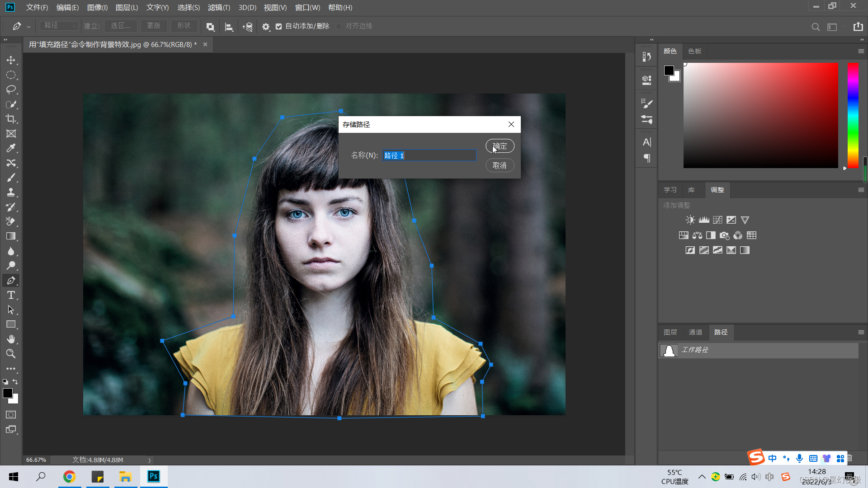The image size is (868, 488).
Task: Select the Gradient tool
Action: point(11,236)
